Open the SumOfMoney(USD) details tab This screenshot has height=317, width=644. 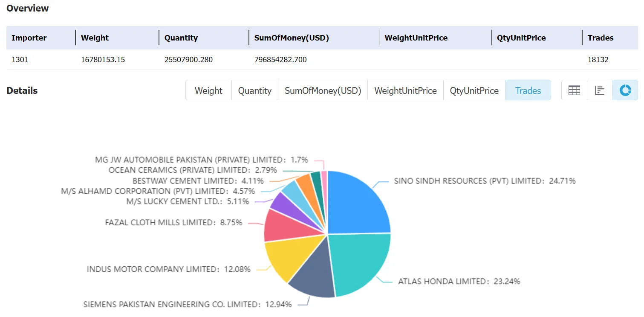[x=323, y=90]
